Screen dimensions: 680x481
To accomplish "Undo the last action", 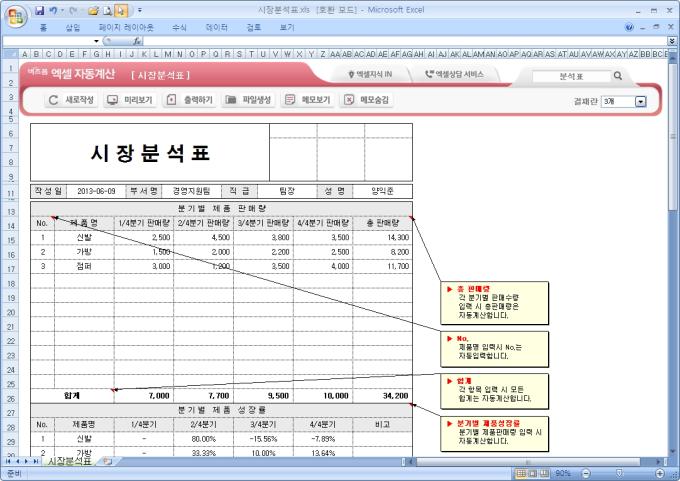I will pos(53,10).
